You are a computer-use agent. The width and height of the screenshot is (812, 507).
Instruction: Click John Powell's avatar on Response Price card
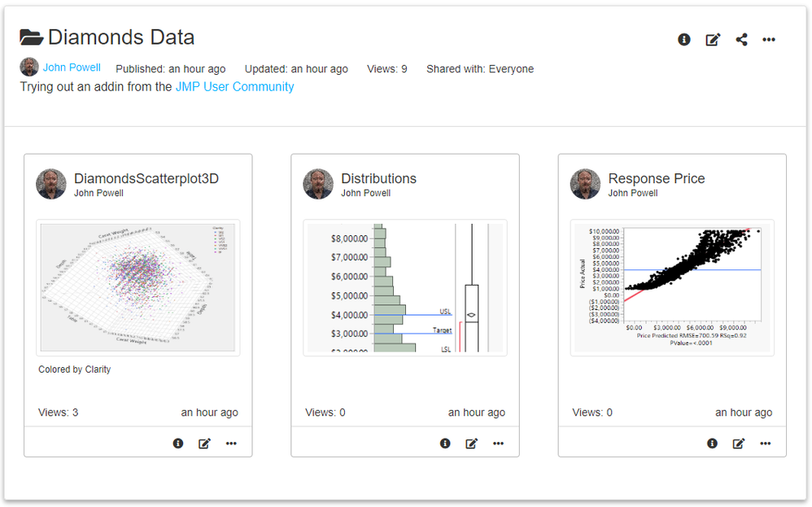coord(585,184)
